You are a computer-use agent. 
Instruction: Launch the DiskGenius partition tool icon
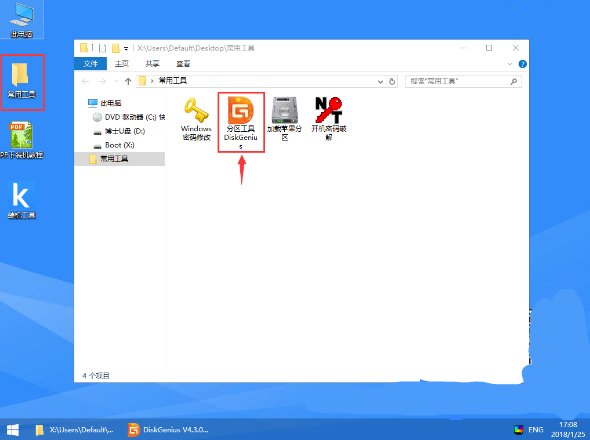tap(241, 122)
